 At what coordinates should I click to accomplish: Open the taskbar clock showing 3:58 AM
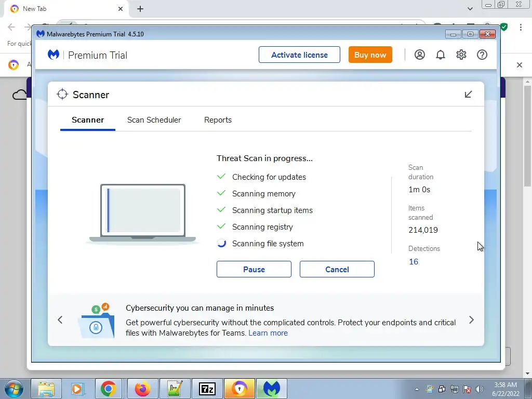coord(505,389)
